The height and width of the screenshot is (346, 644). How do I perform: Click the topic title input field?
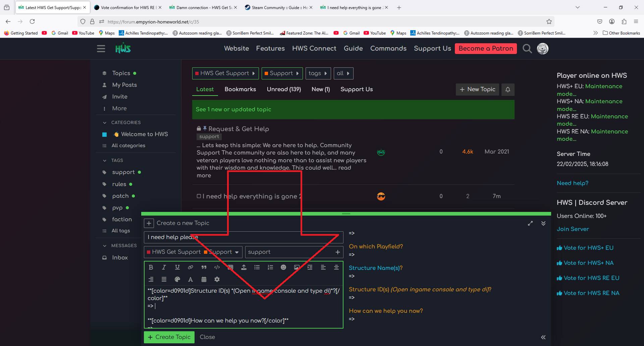pyautogui.click(x=244, y=237)
